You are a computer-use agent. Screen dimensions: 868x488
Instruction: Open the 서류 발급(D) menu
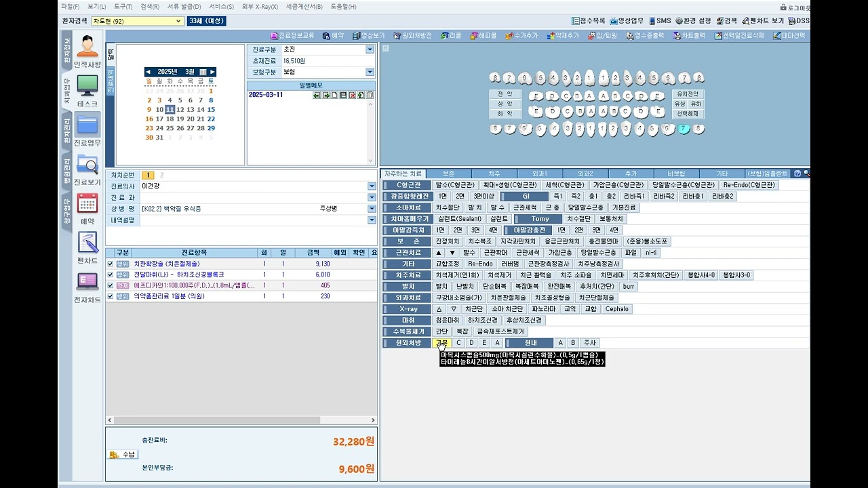184,6
